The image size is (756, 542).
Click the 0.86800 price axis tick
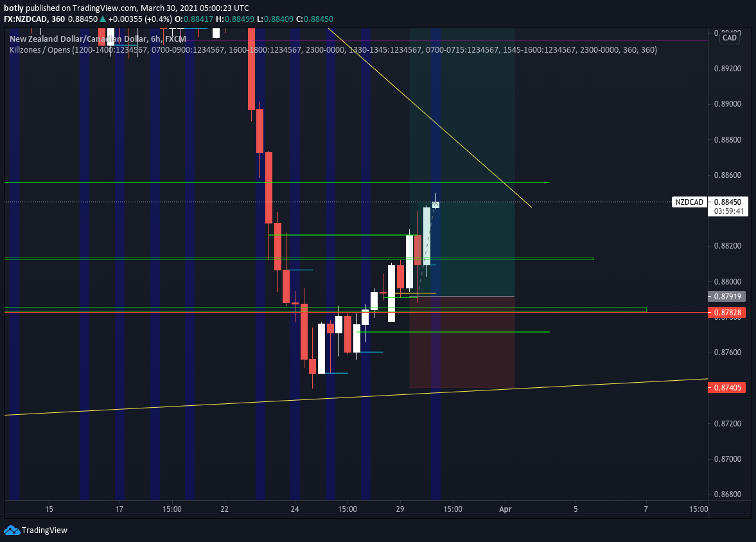coord(728,494)
